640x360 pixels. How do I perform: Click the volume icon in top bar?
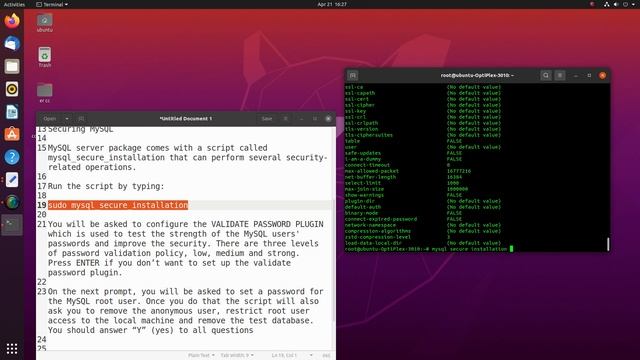(616, 4)
